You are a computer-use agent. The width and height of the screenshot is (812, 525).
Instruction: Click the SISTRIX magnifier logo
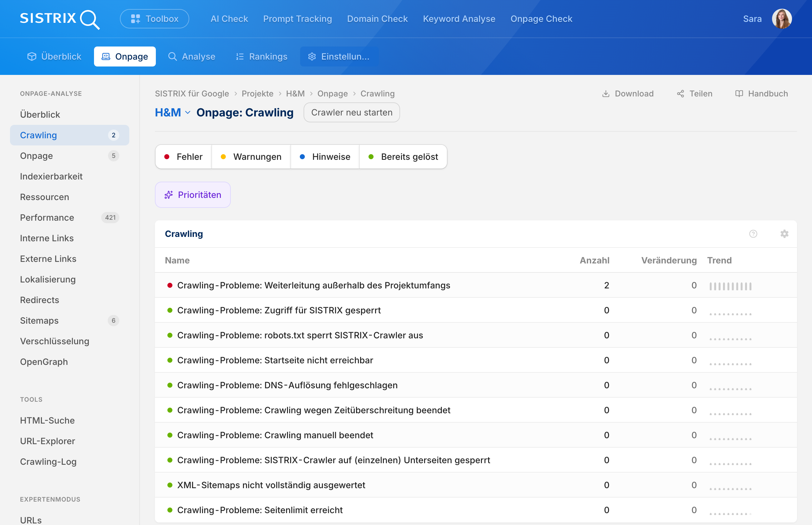(x=60, y=19)
